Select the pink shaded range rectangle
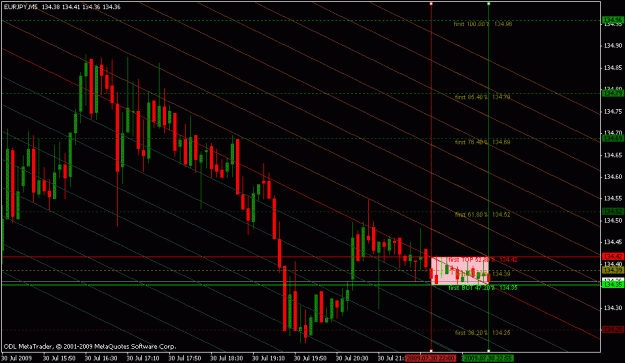This screenshot has height=363, width=625. click(460, 271)
